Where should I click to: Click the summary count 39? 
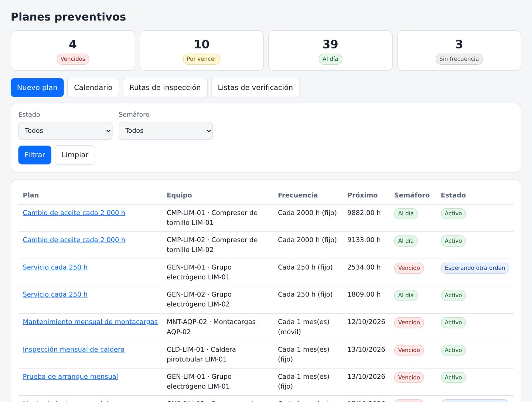[x=330, y=44]
